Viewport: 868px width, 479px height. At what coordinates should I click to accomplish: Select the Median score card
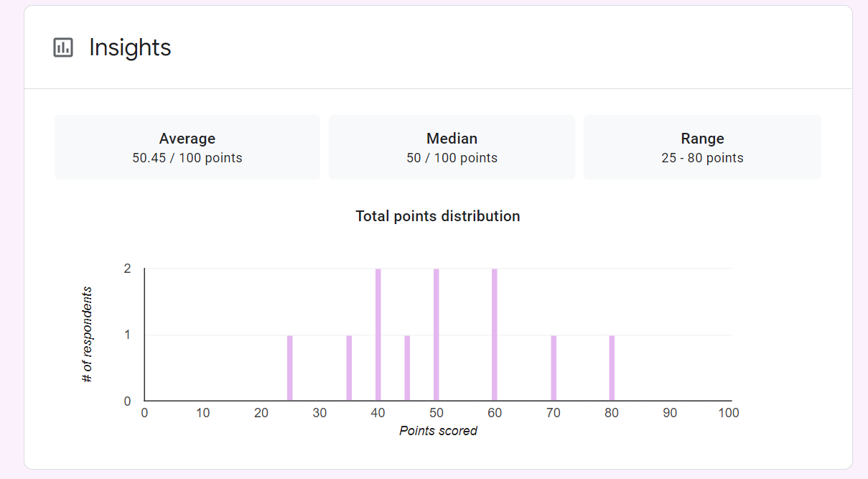(x=452, y=147)
